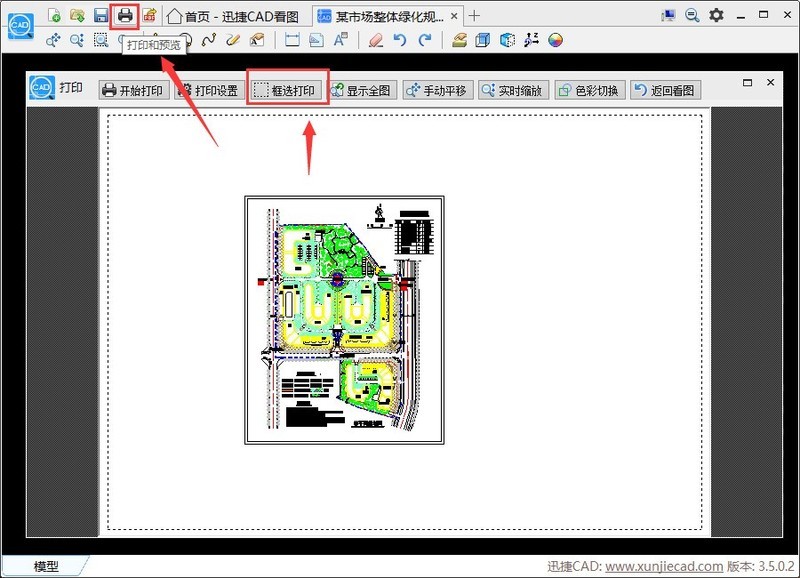Screen dimensions: 800x578
Task: Toggle 色彩切换 color mode
Action: click(x=588, y=91)
